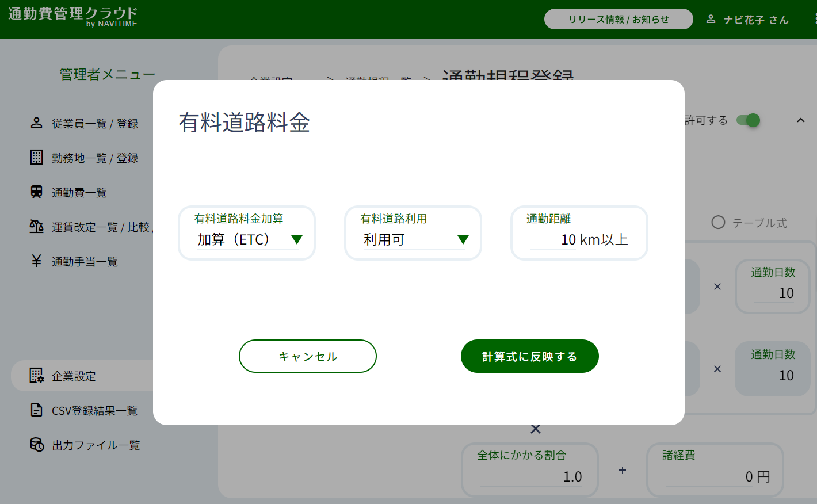The height and width of the screenshot is (504, 817).
Task: Collapse section with chevron-up arrow
Action: pos(800,120)
